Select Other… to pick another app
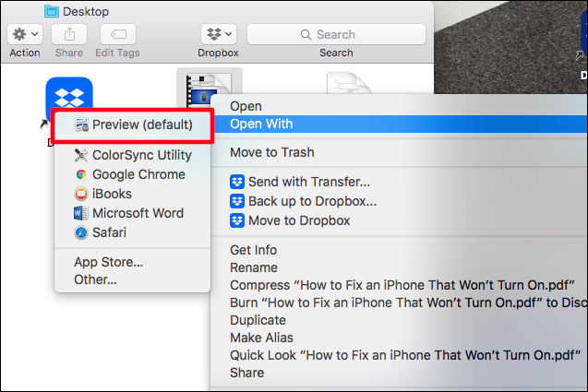Image resolution: width=588 pixels, height=392 pixels. 95,279
